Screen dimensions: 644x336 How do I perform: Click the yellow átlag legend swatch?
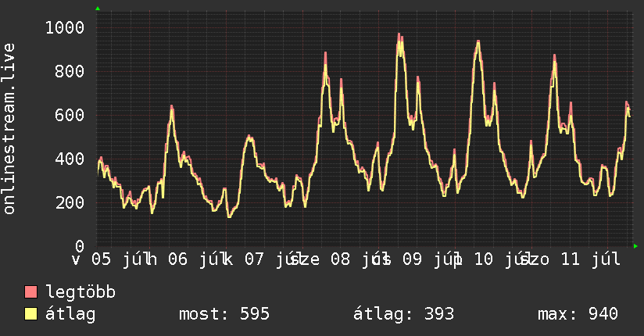pyautogui.click(x=30, y=314)
